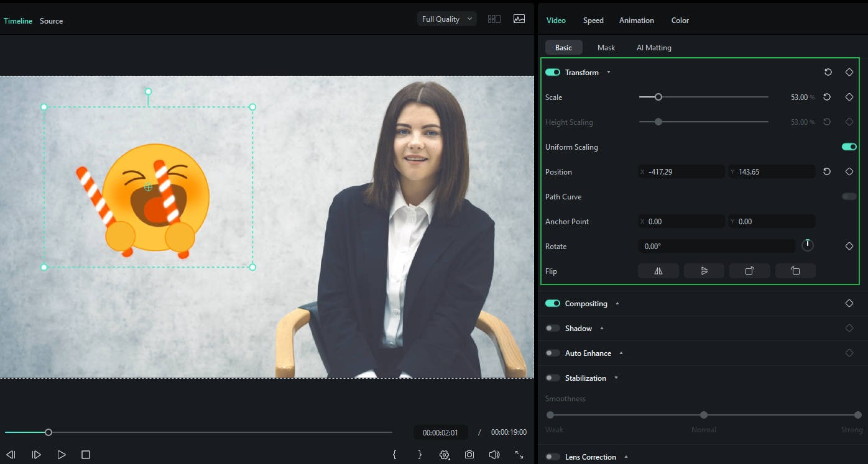Switch to the Source view

click(x=51, y=20)
